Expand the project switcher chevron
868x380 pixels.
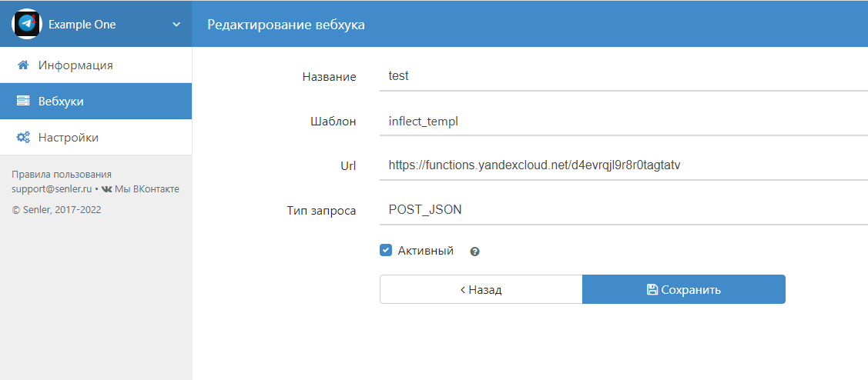pyautogui.click(x=176, y=25)
